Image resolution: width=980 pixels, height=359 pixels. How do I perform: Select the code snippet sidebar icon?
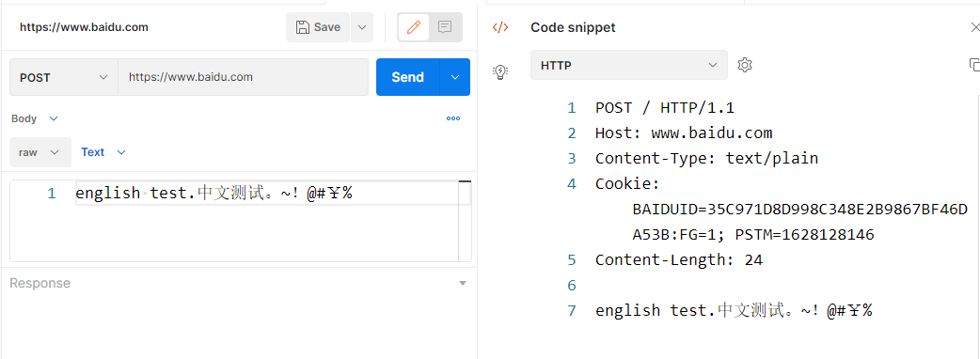500,27
